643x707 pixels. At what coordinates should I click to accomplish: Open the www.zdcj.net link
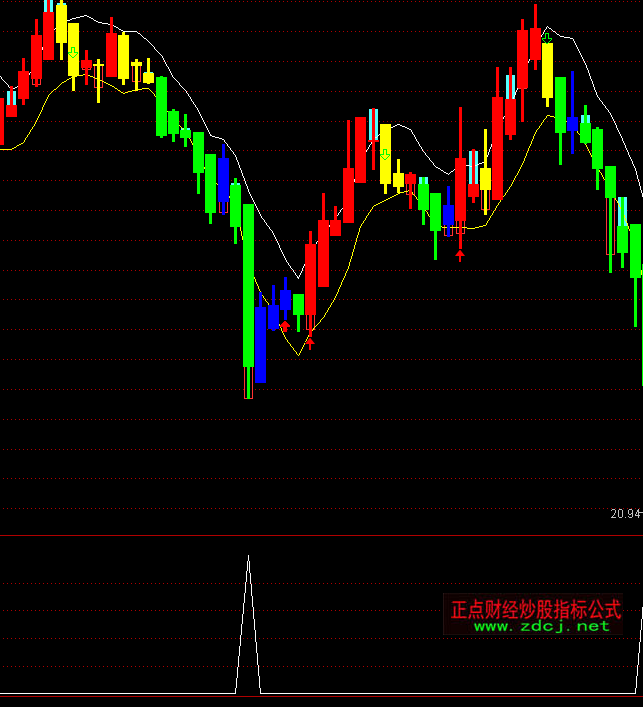point(541,626)
